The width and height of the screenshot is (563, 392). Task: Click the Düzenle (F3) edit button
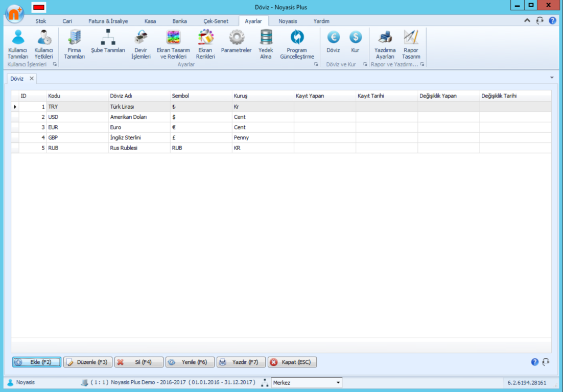(x=88, y=362)
